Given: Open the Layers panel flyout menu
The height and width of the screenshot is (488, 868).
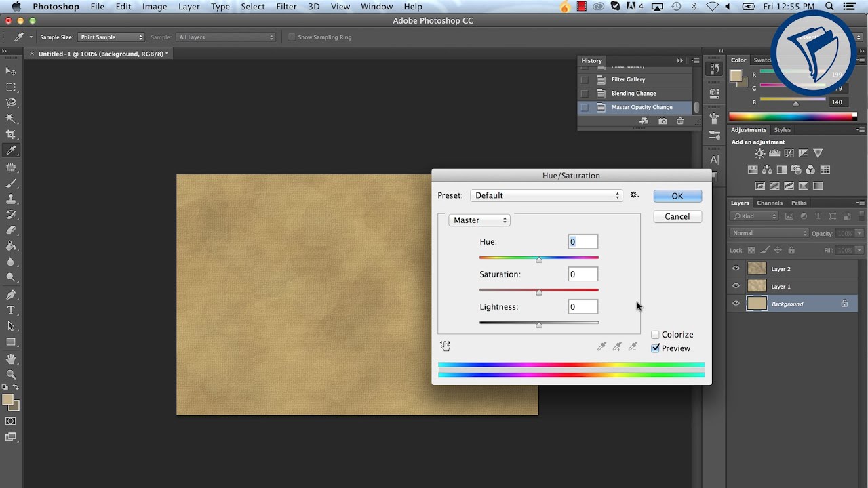Looking at the screenshot, I should pyautogui.click(x=860, y=203).
